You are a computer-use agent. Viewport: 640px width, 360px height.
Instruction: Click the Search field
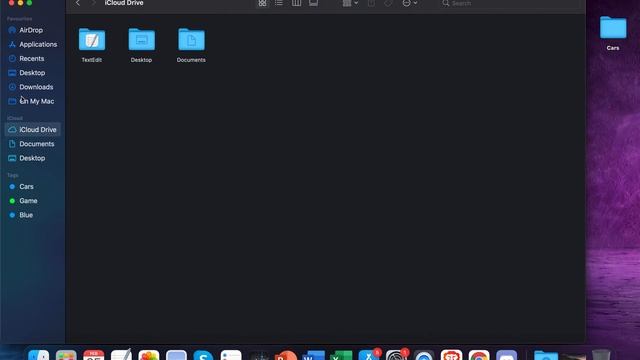pos(509,3)
